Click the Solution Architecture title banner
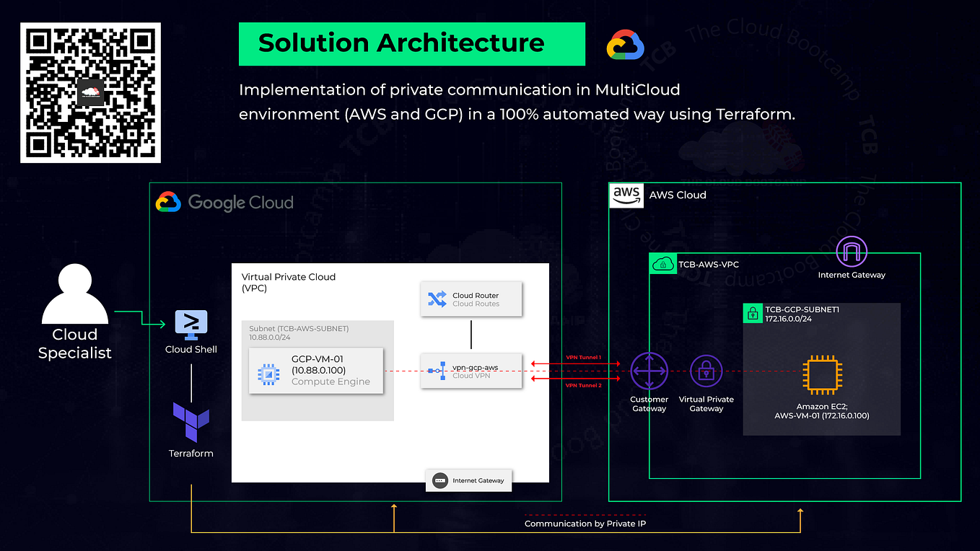 [x=411, y=43]
